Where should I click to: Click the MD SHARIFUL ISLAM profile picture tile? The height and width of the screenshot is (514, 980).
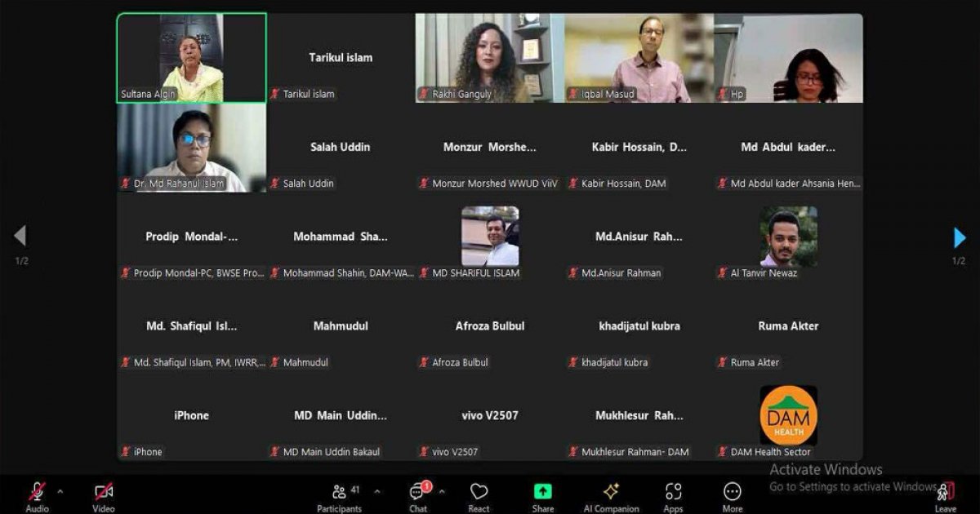click(x=490, y=237)
